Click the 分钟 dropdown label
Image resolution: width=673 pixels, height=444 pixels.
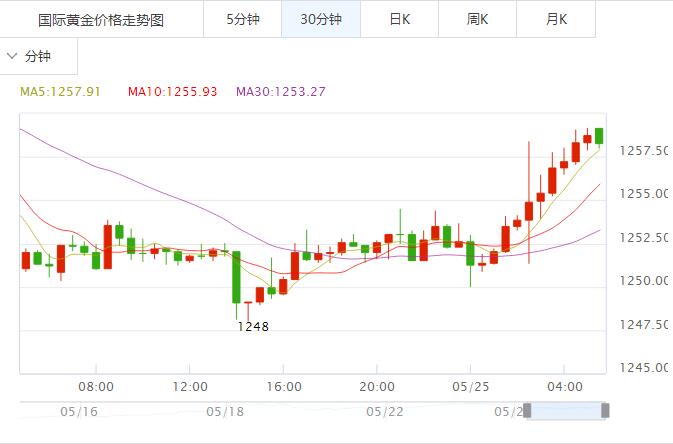[37, 57]
